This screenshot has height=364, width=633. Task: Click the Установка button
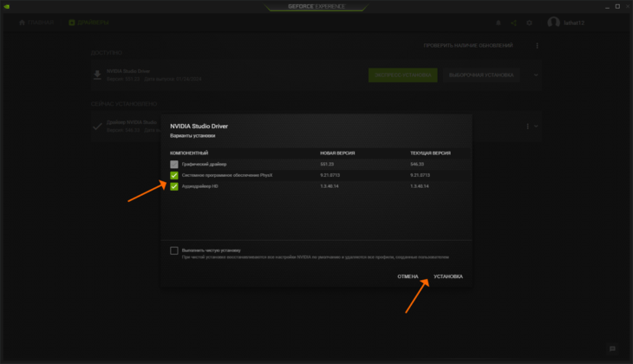[x=448, y=276]
